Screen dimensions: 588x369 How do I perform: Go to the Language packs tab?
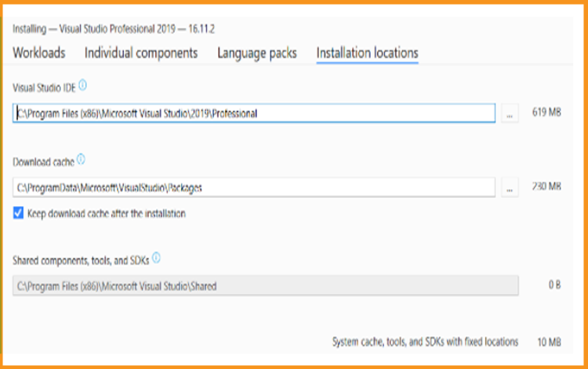coord(257,53)
